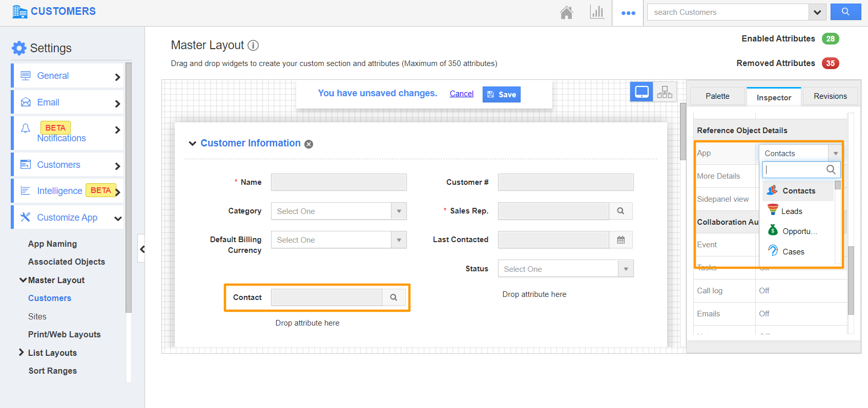Click the Sales Rep. search icon
868x408 pixels.
coord(621,211)
